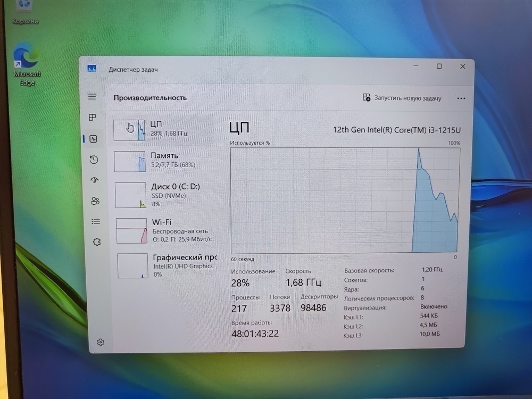Expand the navigation sidebar with hamburger icon
Image resolution: width=532 pixels, height=399 pixels.
tap(92, 97)
